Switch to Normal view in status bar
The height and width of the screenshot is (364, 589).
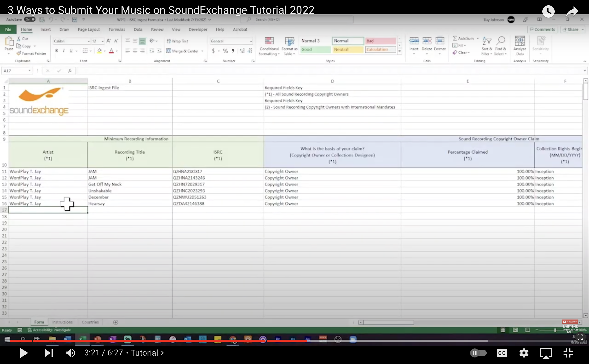[503, 330]
